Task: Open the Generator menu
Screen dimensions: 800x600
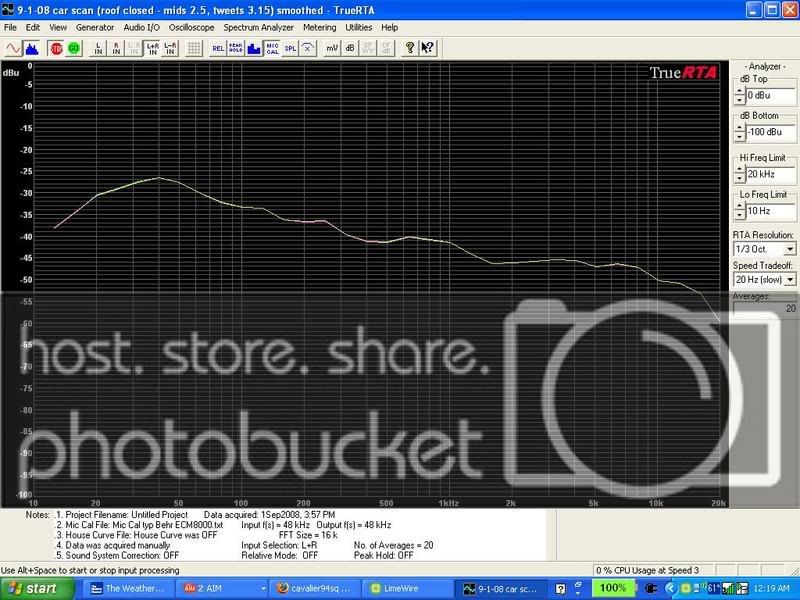Action: 95,28
